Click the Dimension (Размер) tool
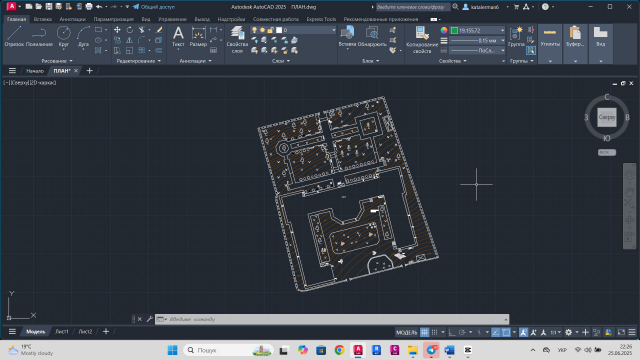640x360 pixels. point(198,37)
